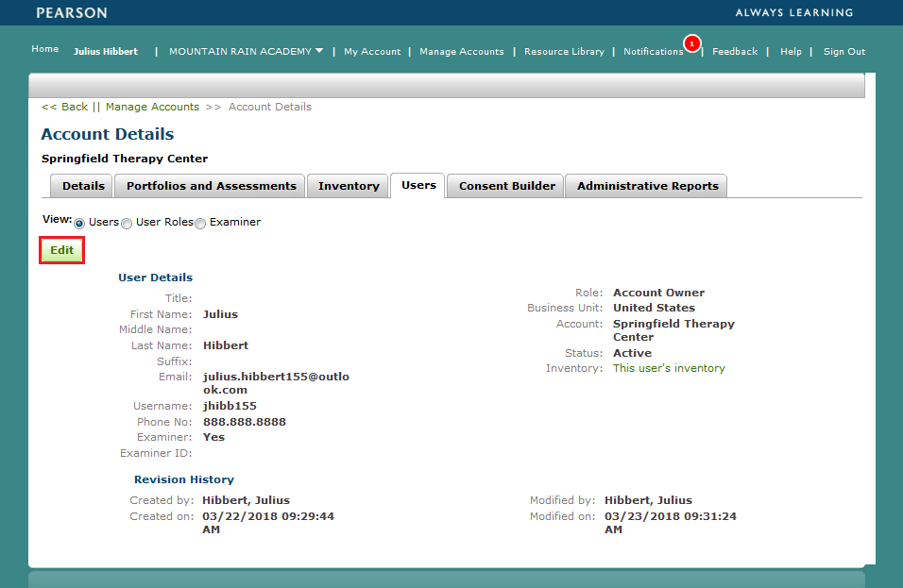This screenshot has width=903, height=588.
Task: Send Feedback to Pearson
Action: point(735,52)
